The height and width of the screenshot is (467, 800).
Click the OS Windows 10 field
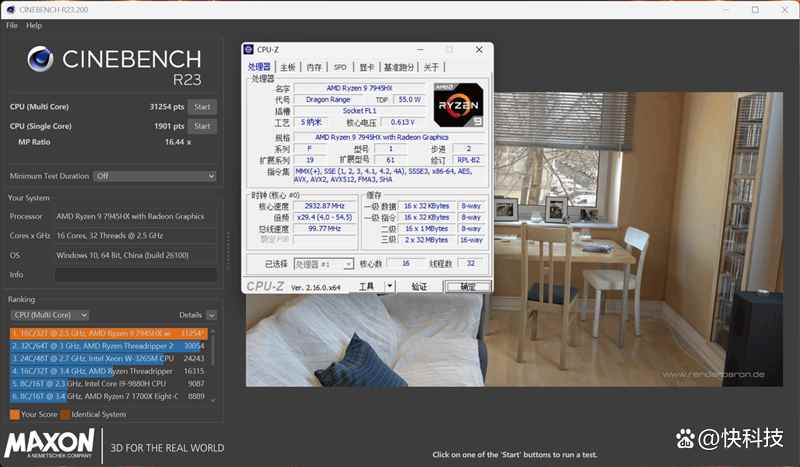click(x=136, y=255)
